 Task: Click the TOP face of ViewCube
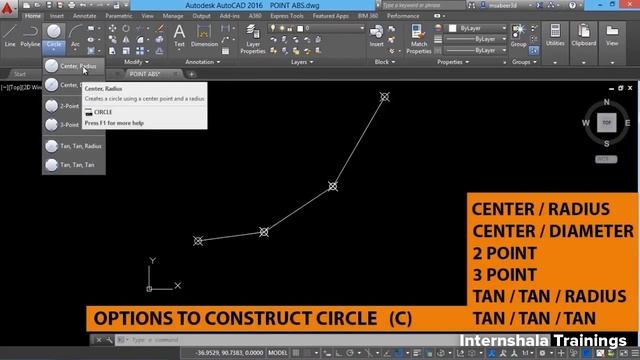coord(606,122)
